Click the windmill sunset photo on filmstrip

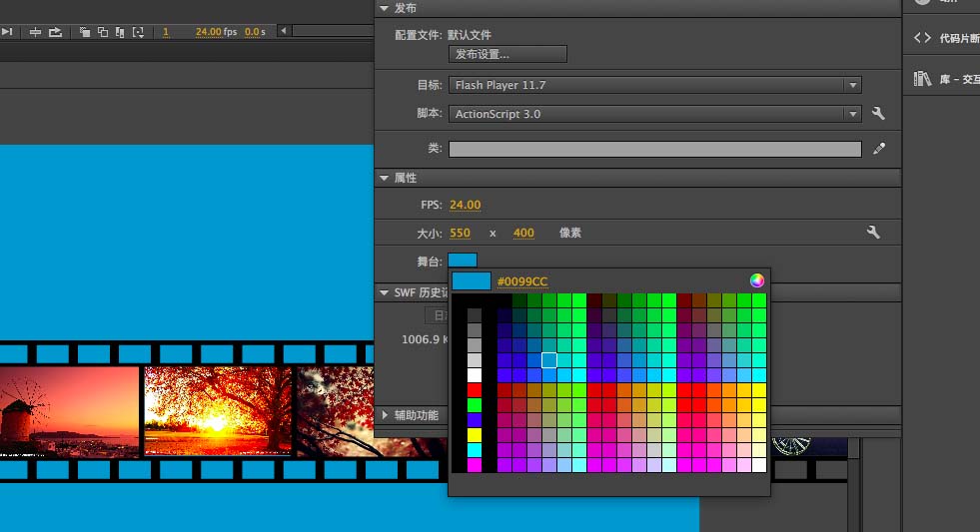pos(69,412)
